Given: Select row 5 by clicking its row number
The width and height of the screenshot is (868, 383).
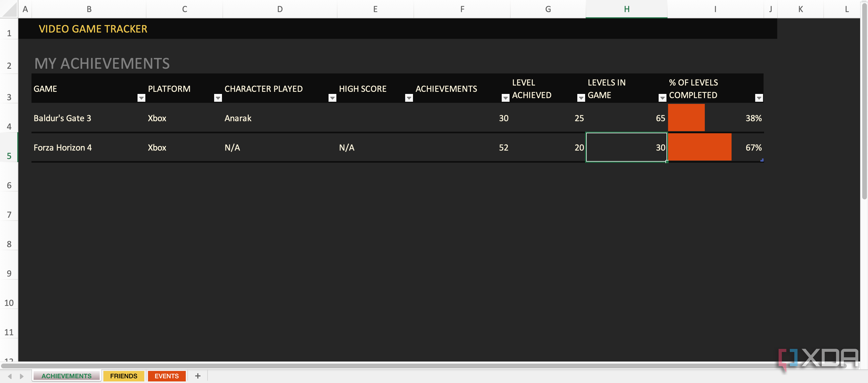Looking at the screenshot, I should pyautogui.click(x=9, y=156).
